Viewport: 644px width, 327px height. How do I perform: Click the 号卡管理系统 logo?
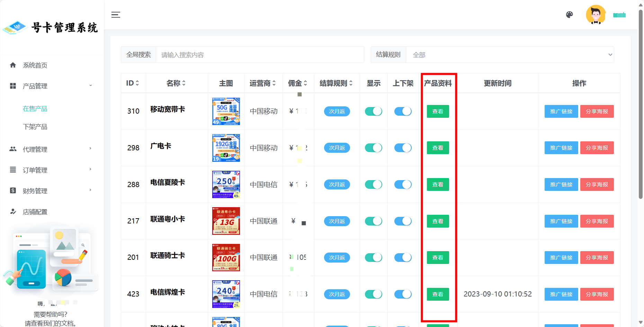(x=51, y=27)
